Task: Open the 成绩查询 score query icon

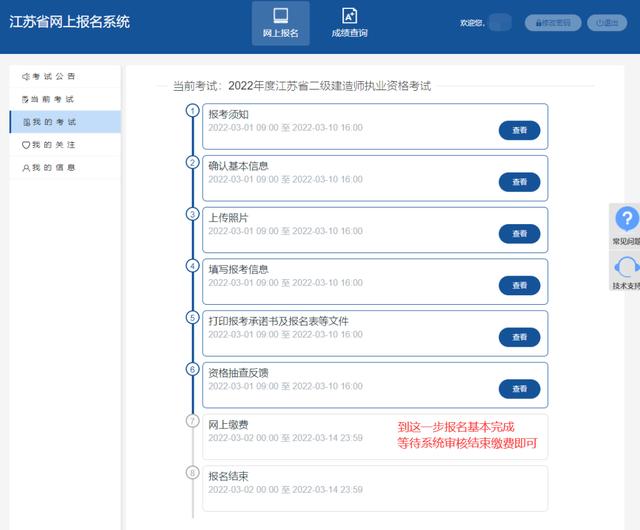Action: (x=349, y=16)
